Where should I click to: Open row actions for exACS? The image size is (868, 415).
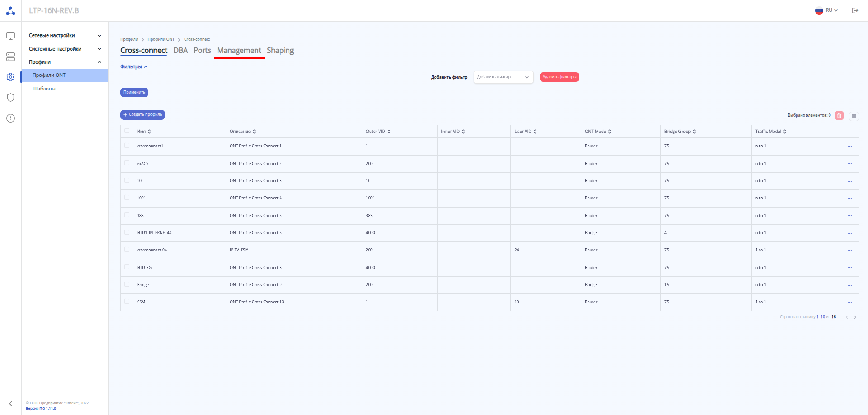(x=850, y=164)
